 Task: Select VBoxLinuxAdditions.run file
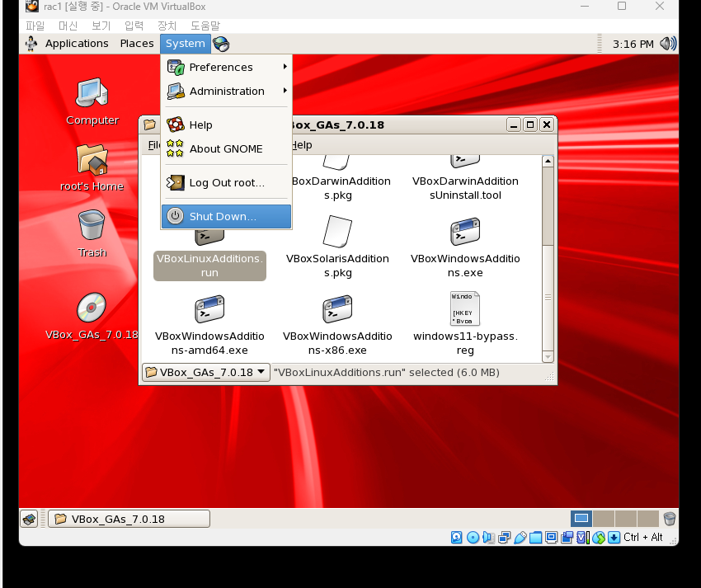click(x=209, y=266)
